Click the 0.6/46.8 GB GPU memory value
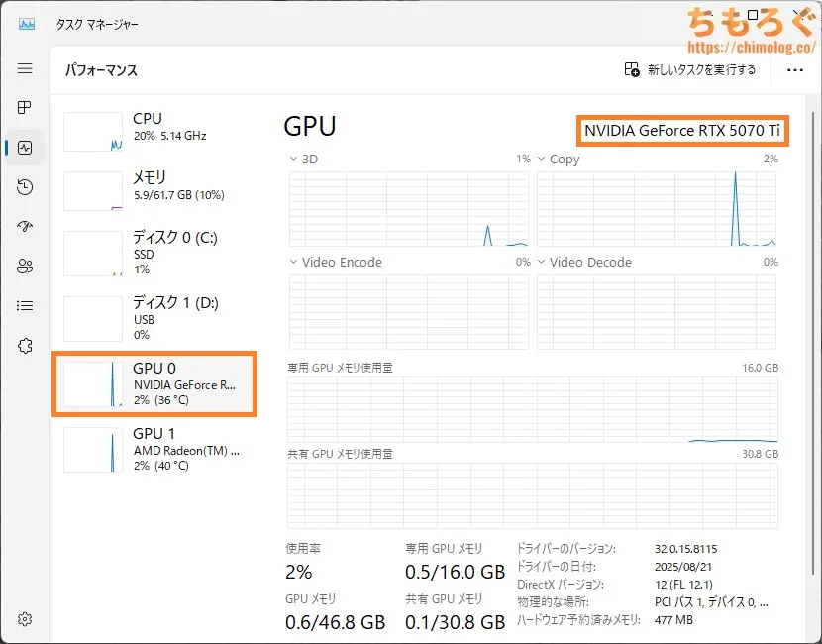 point(336,622)
